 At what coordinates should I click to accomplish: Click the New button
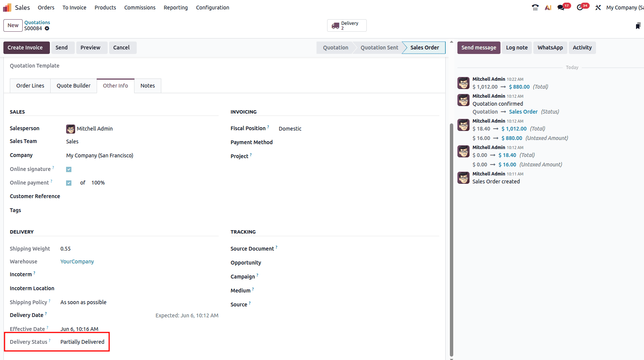point(13,25)
